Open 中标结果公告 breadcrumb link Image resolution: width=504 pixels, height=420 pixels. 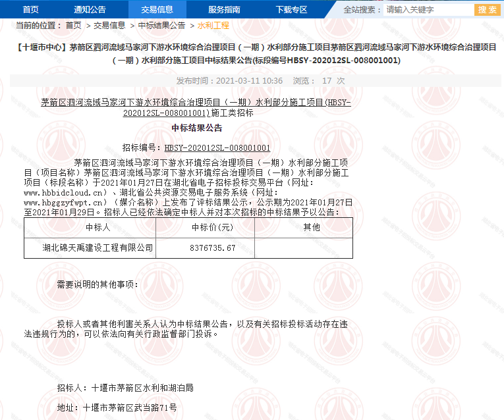(161, 25)
